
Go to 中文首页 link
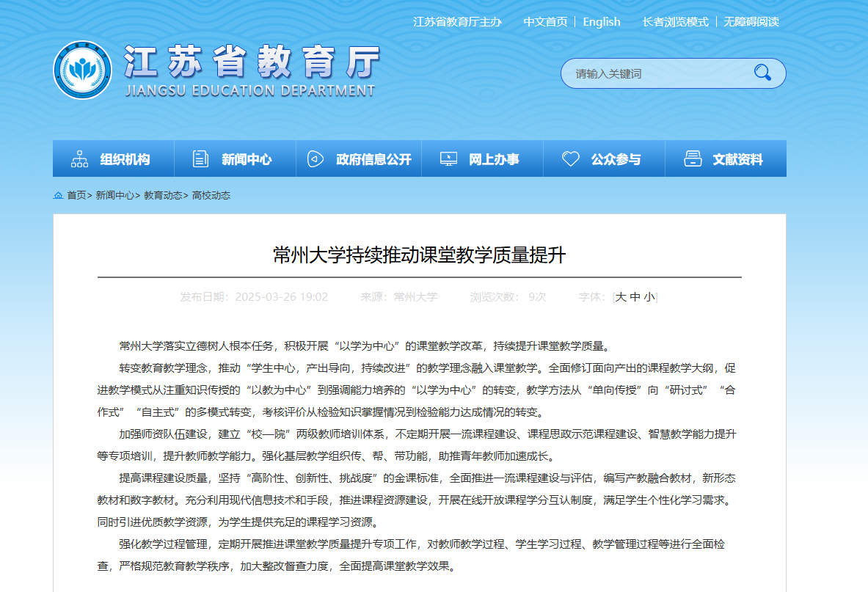click(x=545, y=22)
